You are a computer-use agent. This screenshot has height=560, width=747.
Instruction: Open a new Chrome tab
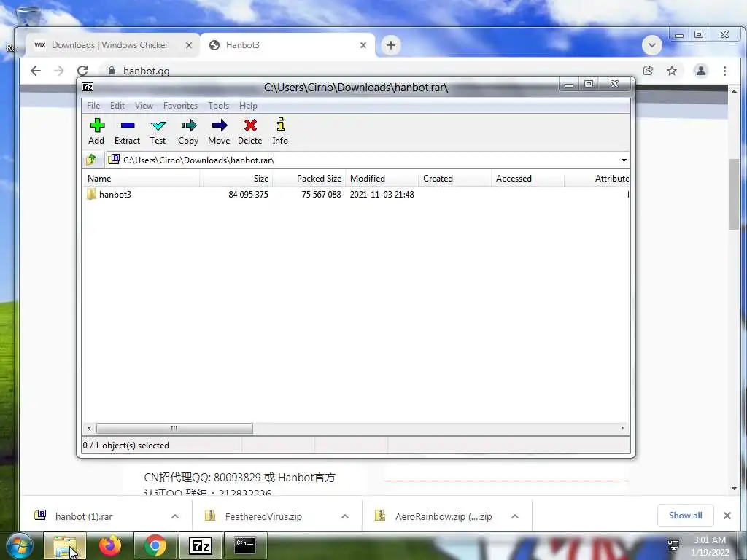[x=391, y=45]
